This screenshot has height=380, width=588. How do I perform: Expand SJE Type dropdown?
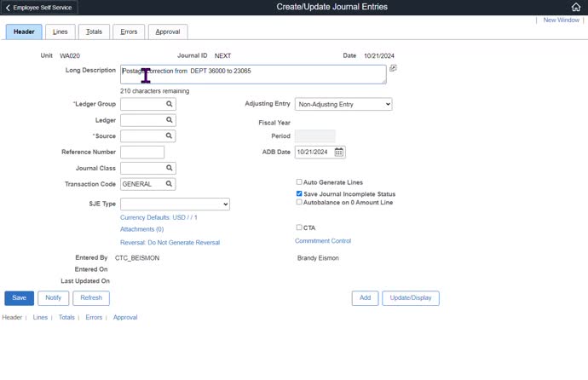(x=175, y=204)
